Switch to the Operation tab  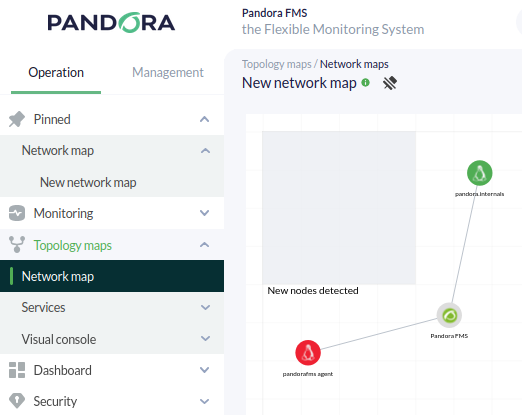pos(56,72)
